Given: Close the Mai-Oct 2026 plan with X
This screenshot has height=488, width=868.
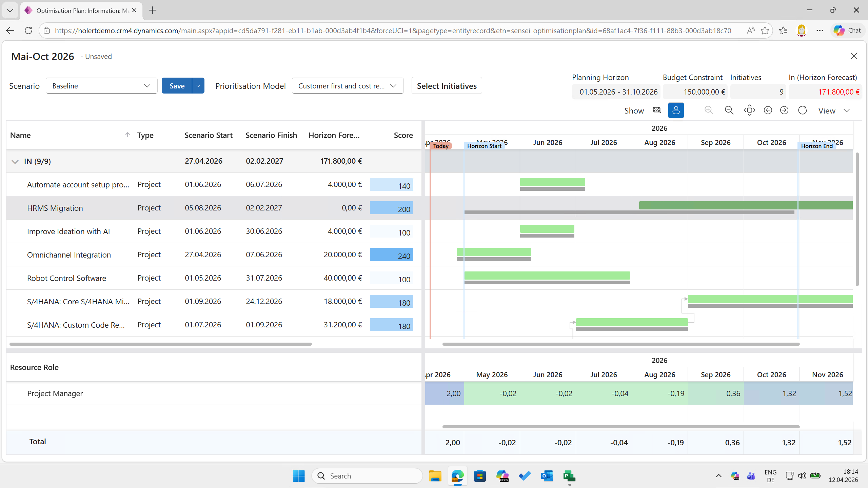Looking at the screenshot, I should click(x=854, y=56).
